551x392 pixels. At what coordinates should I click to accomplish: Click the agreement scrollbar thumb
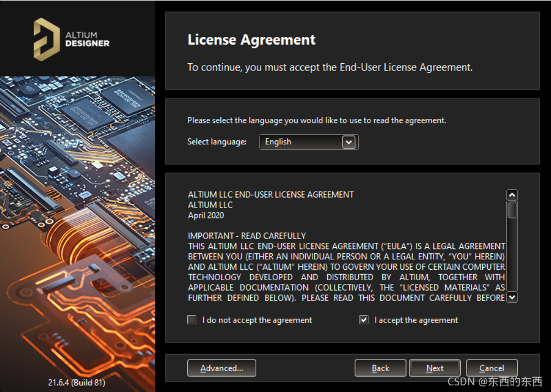click(x=512, y=210)
